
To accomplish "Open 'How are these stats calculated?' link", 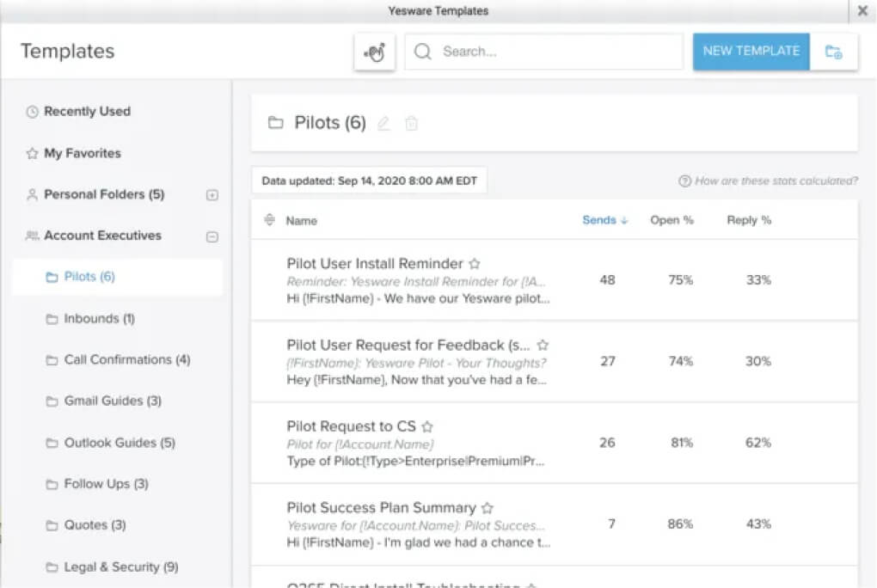I will click(x=776, y=181).
